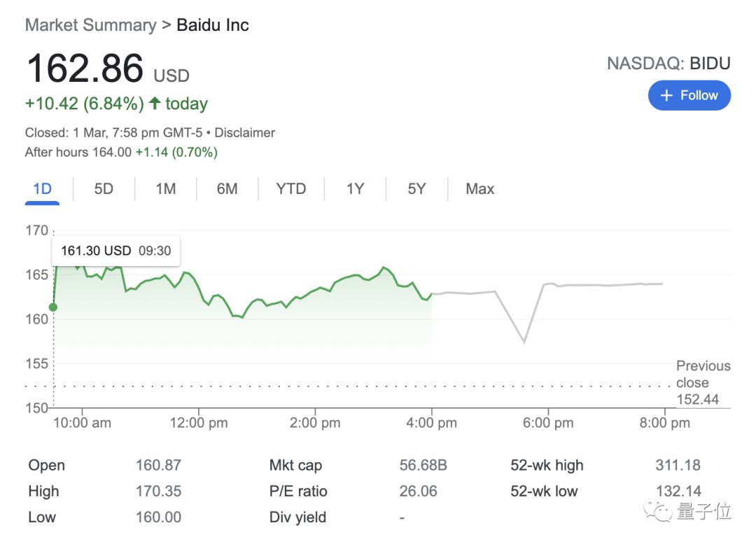This screenshot has width=756, height=544.
Task: Click the plus icon on Follow
Action: 666,95
